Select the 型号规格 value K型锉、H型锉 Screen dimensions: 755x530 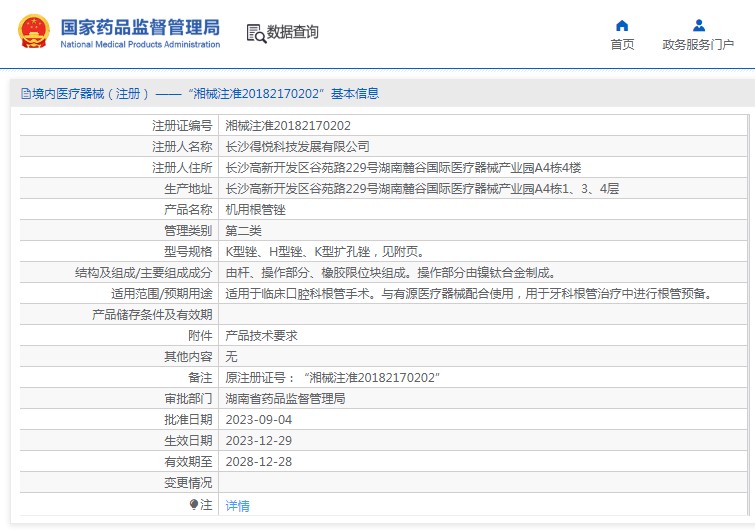pyautogui.click(x=325, y=252)
